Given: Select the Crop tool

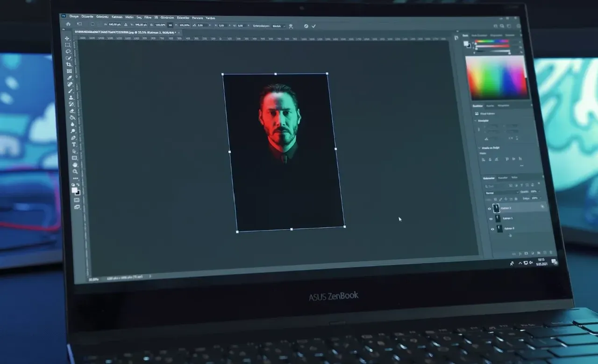Looking at the screenshot, I should click(x=69, y=64).
